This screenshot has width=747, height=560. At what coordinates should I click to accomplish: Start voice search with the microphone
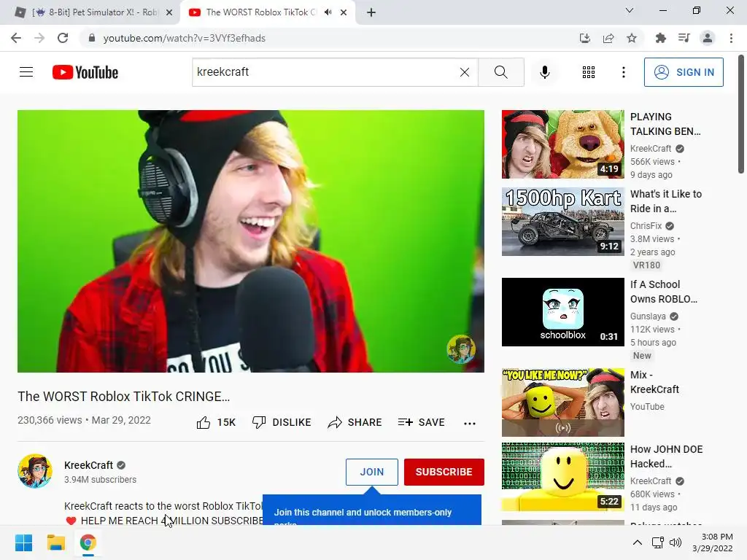point(545,72)
